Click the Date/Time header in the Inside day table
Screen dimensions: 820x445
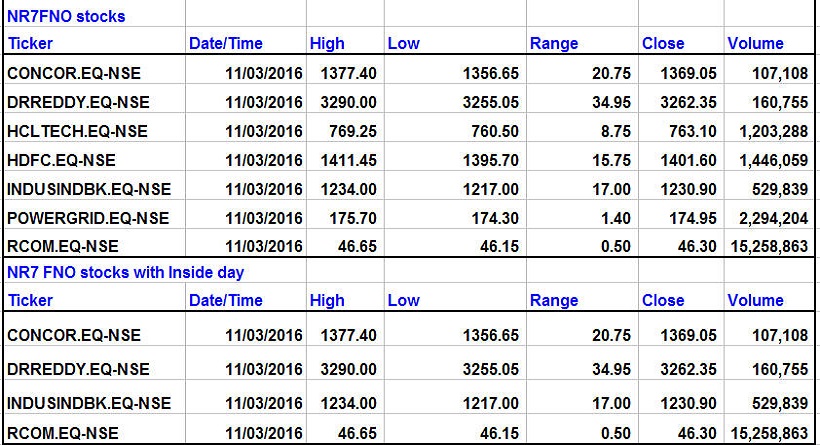click(x=226, y=300)
